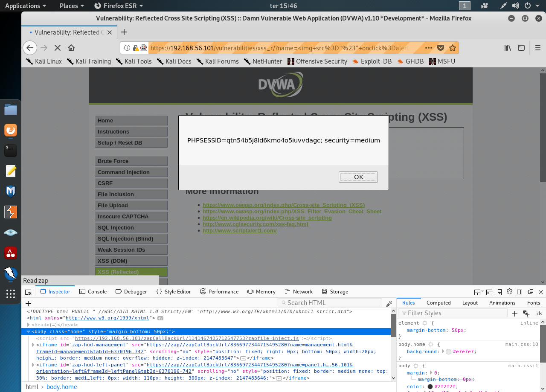This screenshot has height=392, width=546.
Task: Stop loading the page
Action: point(58,48)
